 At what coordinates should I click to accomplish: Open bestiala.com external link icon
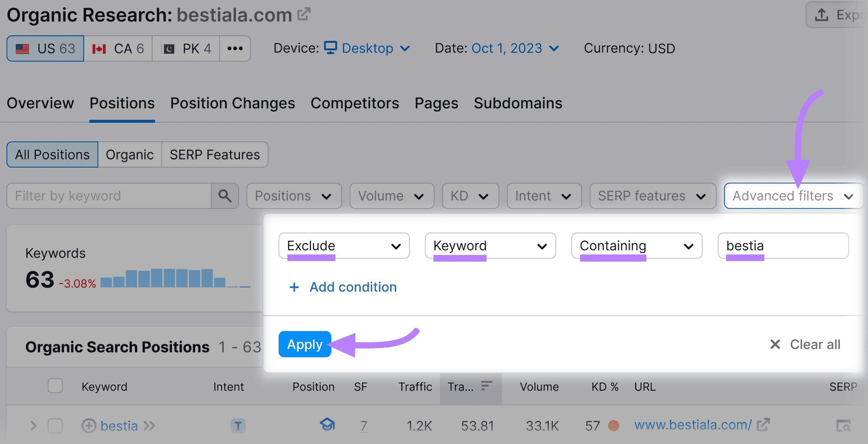coord(304,14)
